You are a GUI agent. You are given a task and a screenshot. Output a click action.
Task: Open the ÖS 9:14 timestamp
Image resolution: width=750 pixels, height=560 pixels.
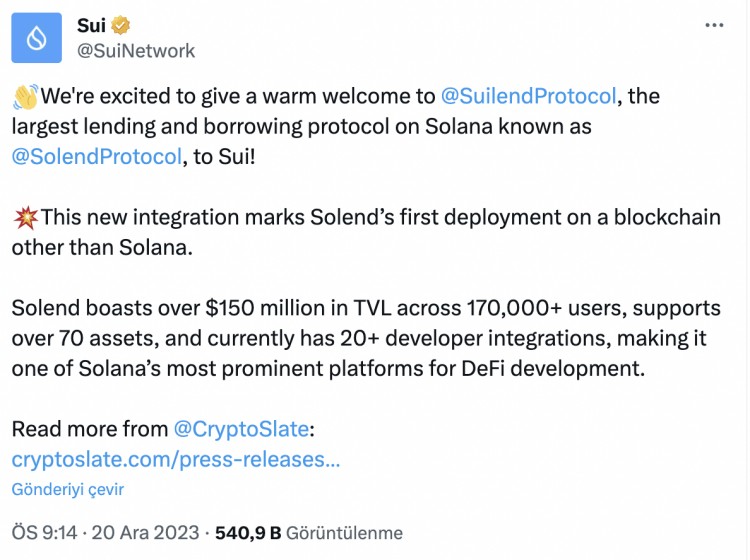(44, 533)
